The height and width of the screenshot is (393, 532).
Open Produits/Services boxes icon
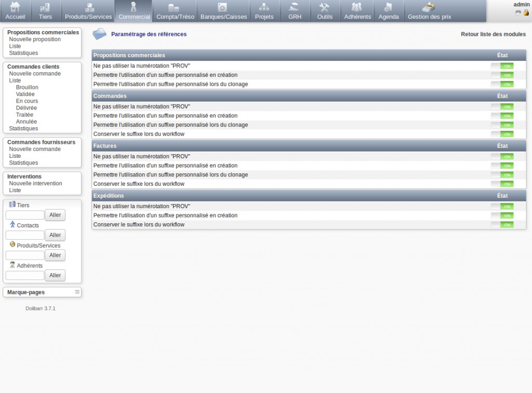point(89,7)
